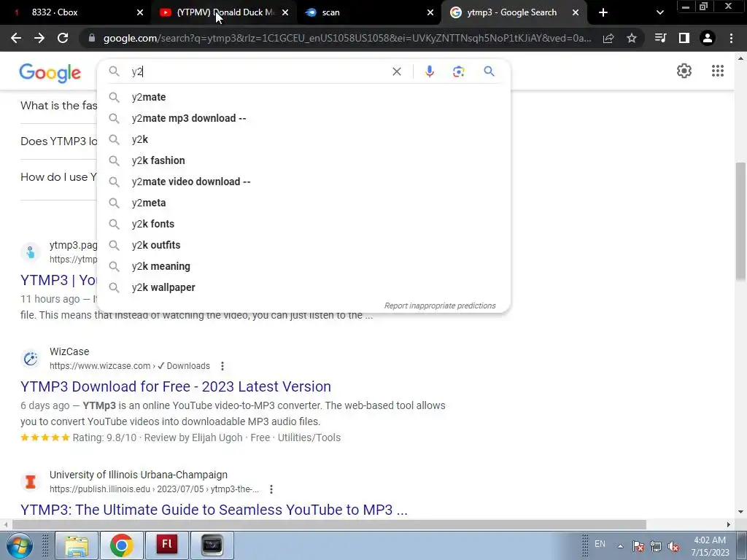Open Google quick settings gear
The height and width of the screenshot is (560, 747).
coord(684,71)
